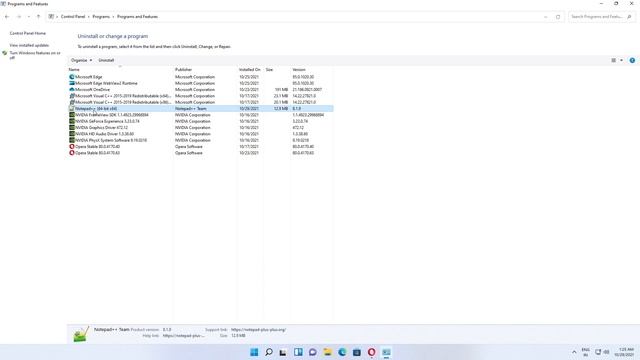This screenshot has height=360, width=640.
Task: Click the Control Panel taskbar icon
Action: pyautogui.click(x=386, y=352)
